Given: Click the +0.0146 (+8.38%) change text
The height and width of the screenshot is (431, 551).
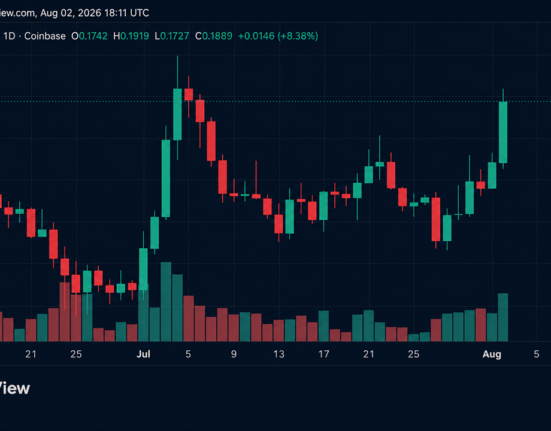Looking at the screenshot, I should [278, 36].
